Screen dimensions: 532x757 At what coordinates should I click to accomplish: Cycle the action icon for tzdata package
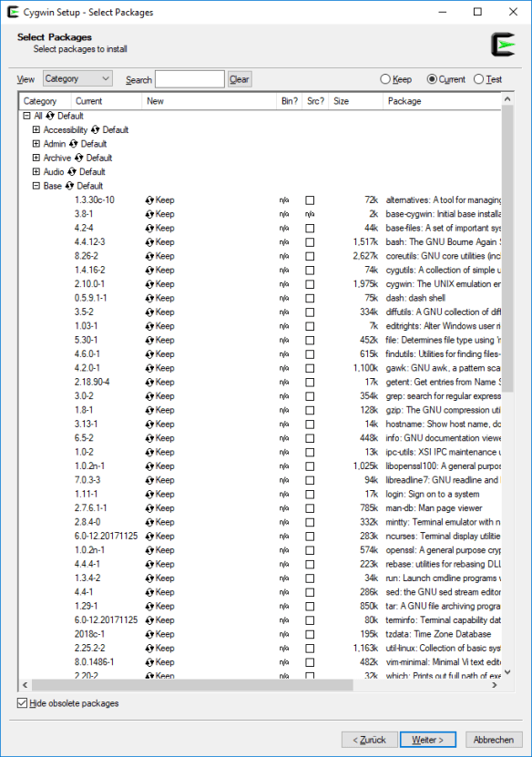[x=149, y=634]
